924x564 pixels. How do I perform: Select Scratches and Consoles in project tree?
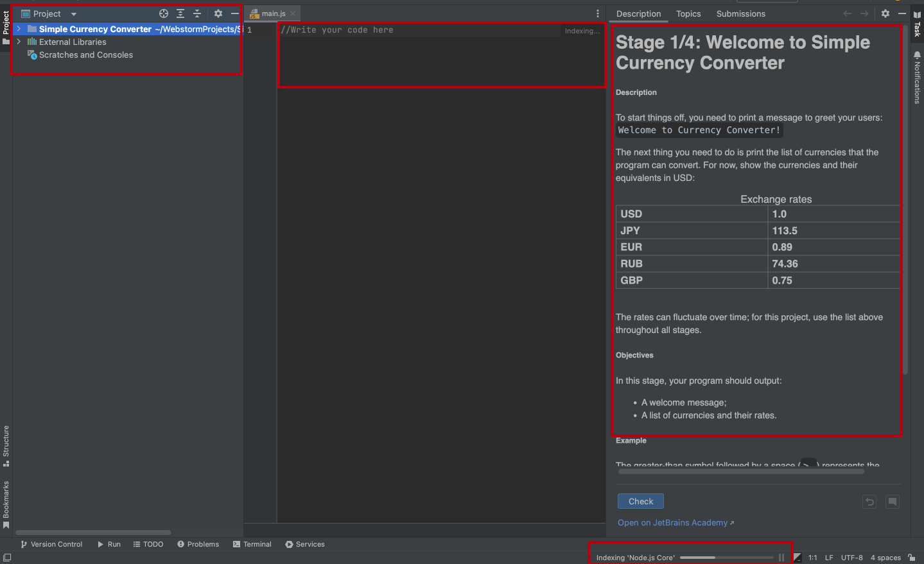tap(85, 55)
